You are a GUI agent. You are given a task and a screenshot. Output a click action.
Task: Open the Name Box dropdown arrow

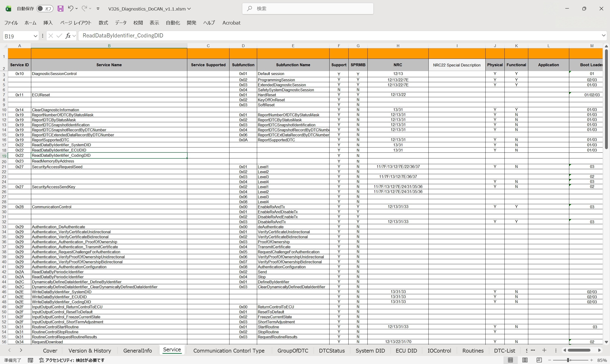[x=35, y=36]
